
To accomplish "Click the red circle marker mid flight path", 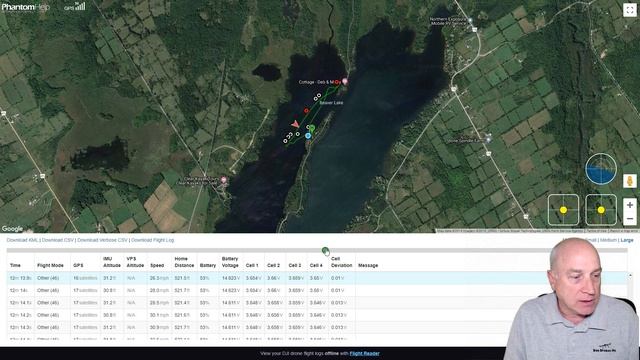I will coord(306,111).
